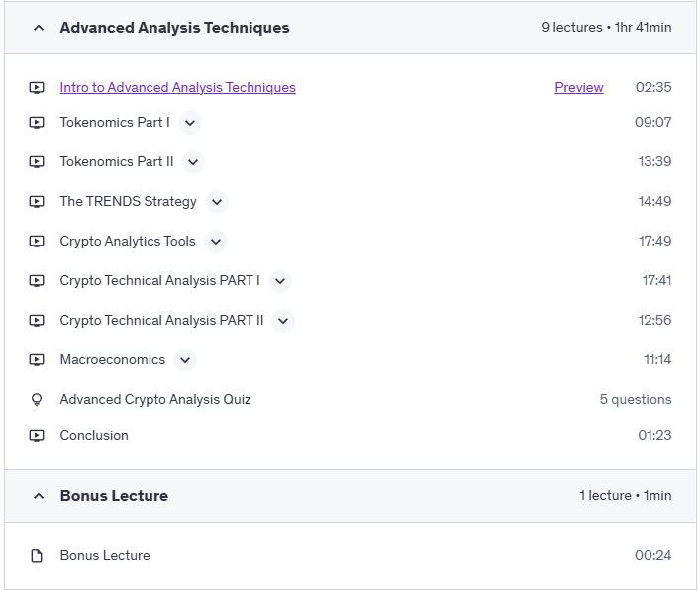Screen dimensions: 700x591
Task: Click the Preview link
Action: [578, 87]
